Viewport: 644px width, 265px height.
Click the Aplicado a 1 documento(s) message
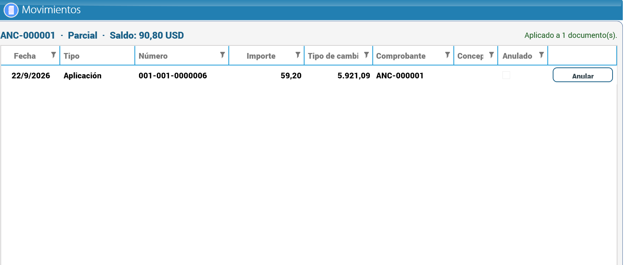[x=571, y=35]
